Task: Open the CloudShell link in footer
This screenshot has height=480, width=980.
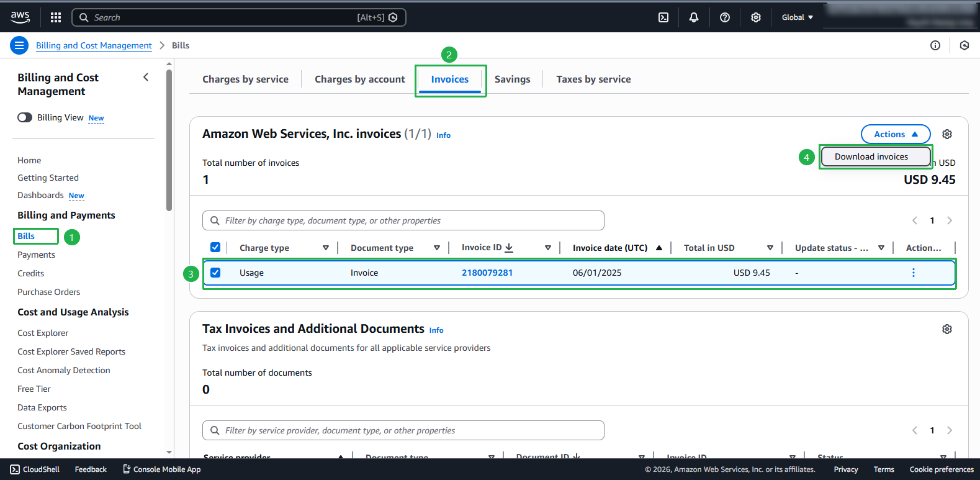Action: 35,469
